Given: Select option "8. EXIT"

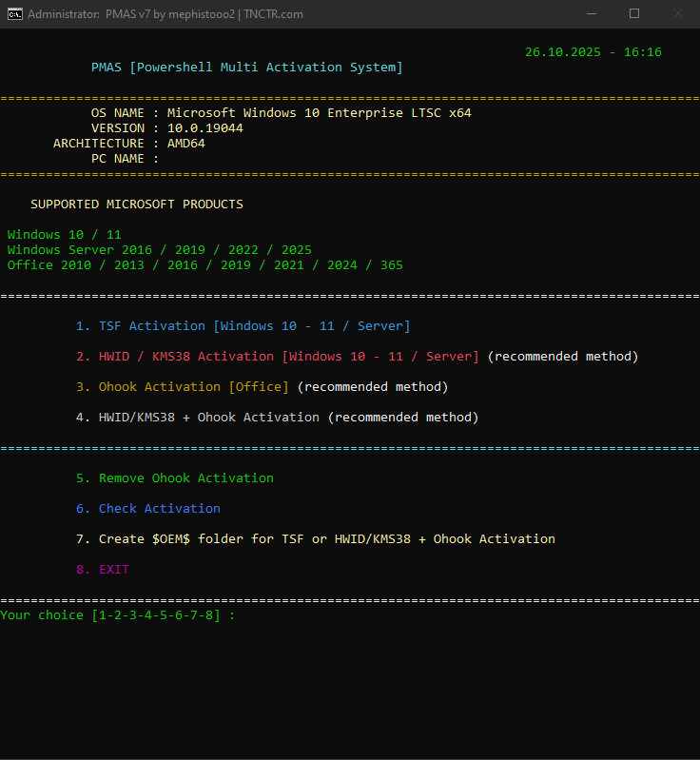Looking at the screenshot, I should [x=103, y=570].
